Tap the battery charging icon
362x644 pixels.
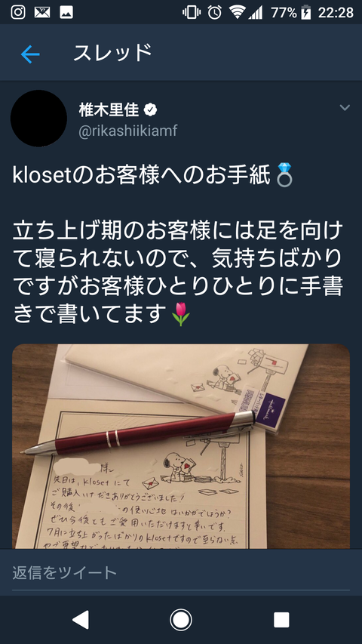tap(305, 12)
